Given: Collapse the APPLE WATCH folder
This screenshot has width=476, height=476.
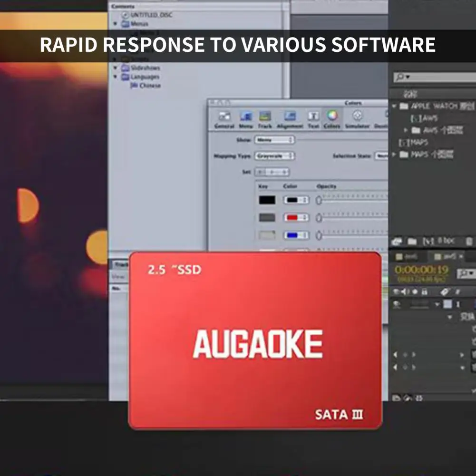Looking at the screenshot, I should tap(394, 106).
